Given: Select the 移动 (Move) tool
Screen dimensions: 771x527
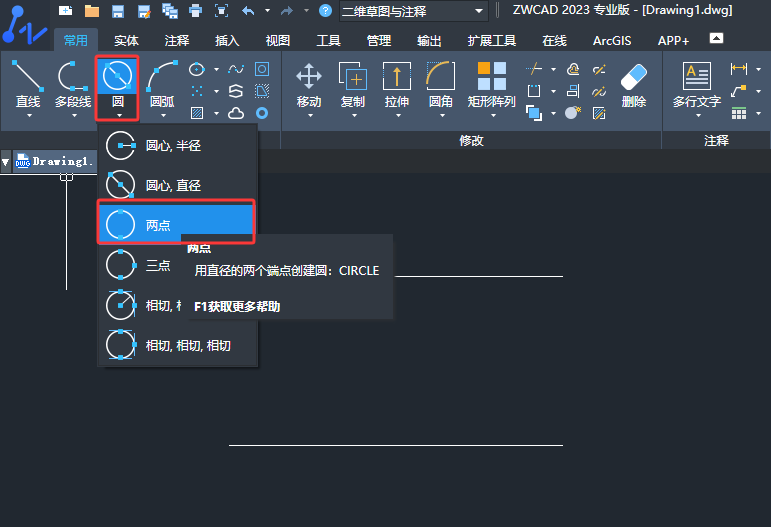Looking at the screenshot, I should point(309,84).
